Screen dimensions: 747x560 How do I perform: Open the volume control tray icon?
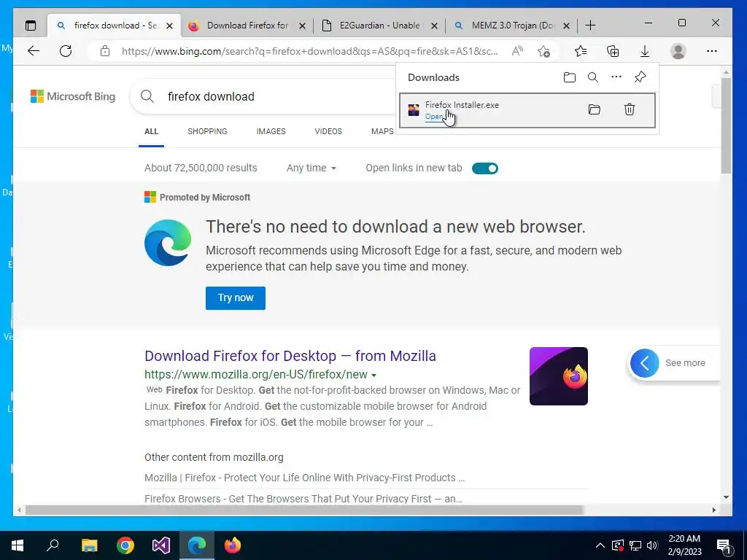[x=652, y=545]
